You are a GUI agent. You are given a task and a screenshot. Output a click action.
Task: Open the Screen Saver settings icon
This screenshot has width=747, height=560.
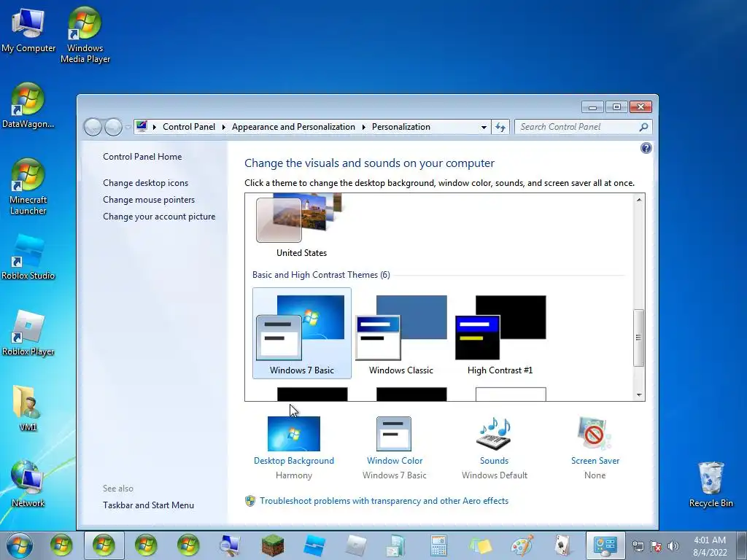(595, 433)
